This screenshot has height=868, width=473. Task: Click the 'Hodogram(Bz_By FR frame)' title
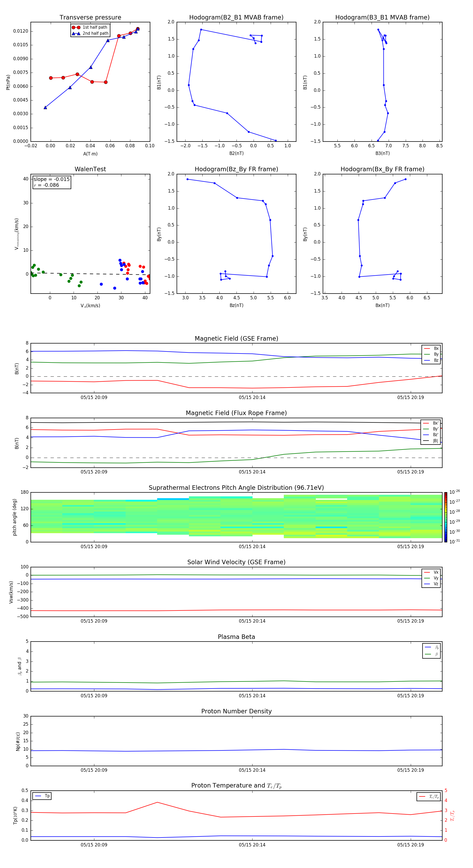[x=236, y=169]
